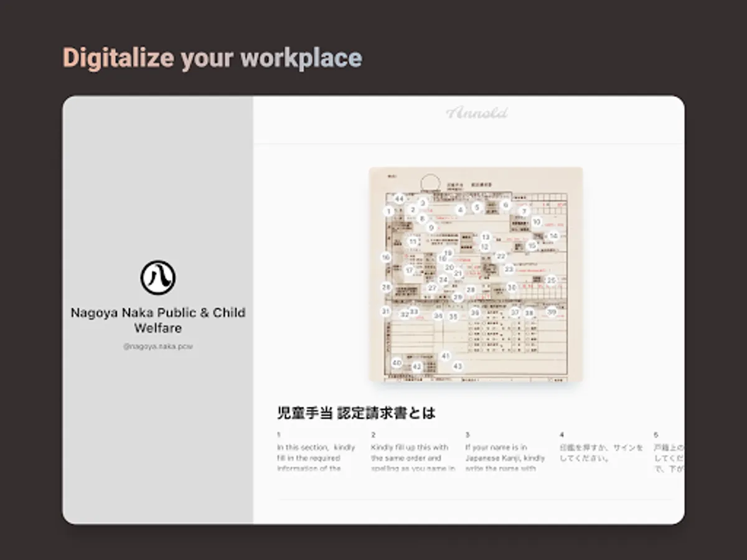
Task: Select description 1 starting 'In this section, kindly'
Action: click(x=316, y=458)
